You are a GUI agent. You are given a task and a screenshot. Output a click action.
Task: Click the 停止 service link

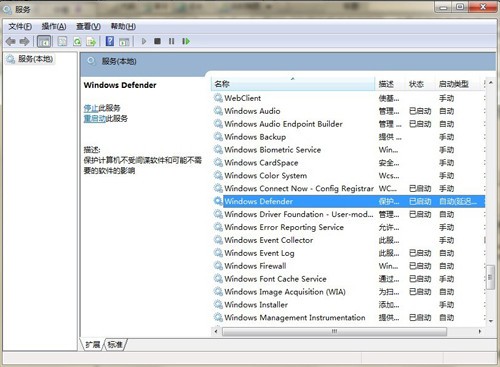91,108
